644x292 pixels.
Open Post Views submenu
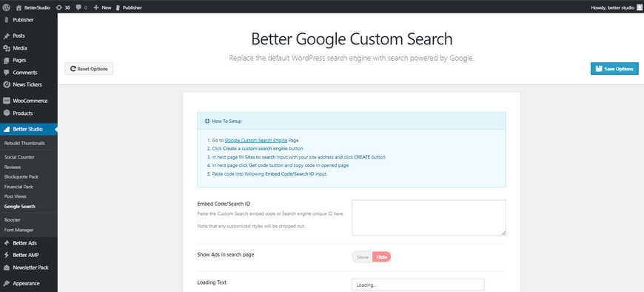[x=16, y=196]
